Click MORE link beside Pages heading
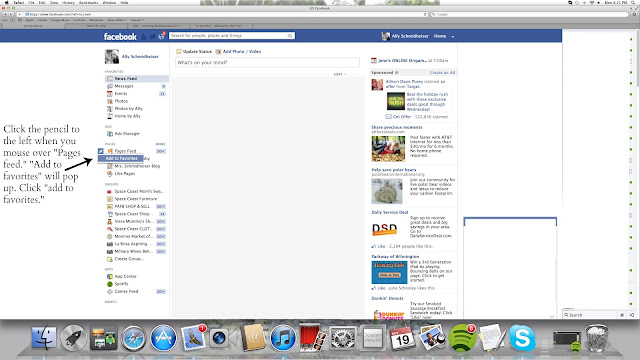The width and height of the screenshot is (640, 360). click(x=160, y=144)
